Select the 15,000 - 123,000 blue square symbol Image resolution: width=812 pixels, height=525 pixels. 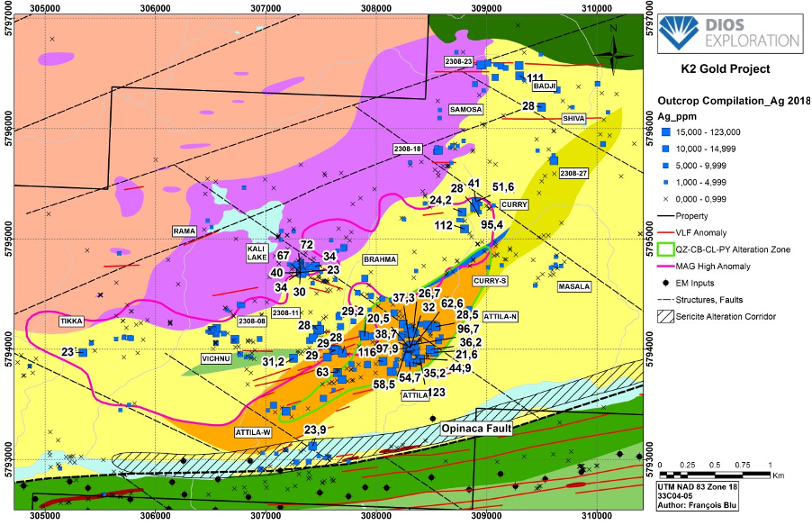tap(669, 133)
